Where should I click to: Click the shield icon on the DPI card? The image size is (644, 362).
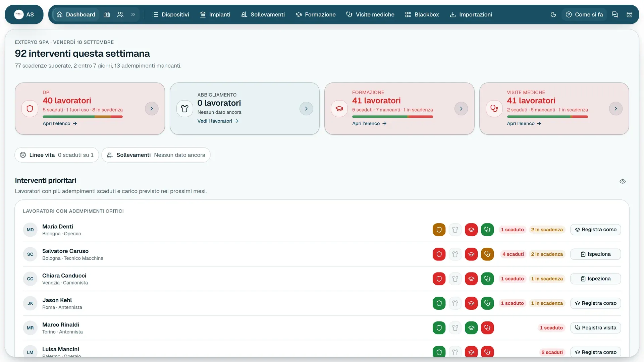tap(30, 109)
